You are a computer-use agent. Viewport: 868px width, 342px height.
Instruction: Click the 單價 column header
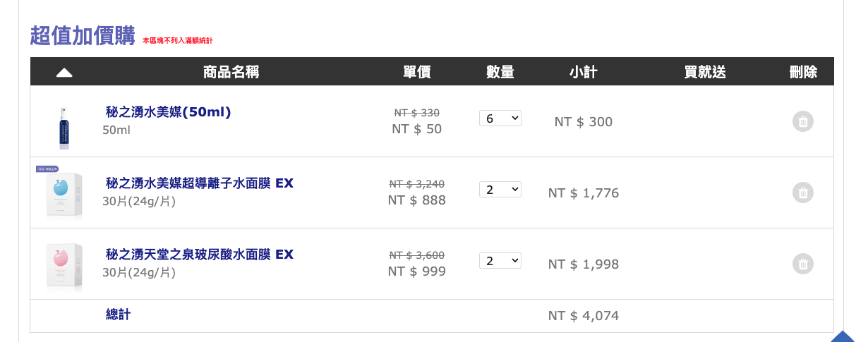coord(416,72)
